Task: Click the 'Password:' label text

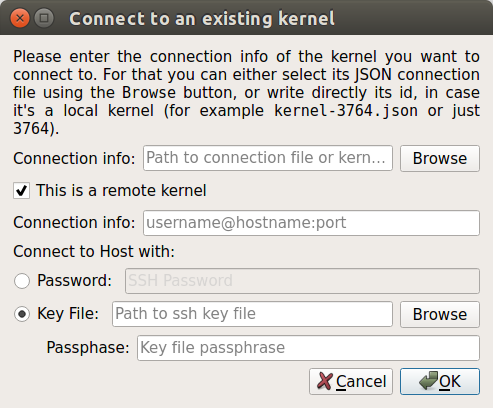Action: [x=74, y=280]
